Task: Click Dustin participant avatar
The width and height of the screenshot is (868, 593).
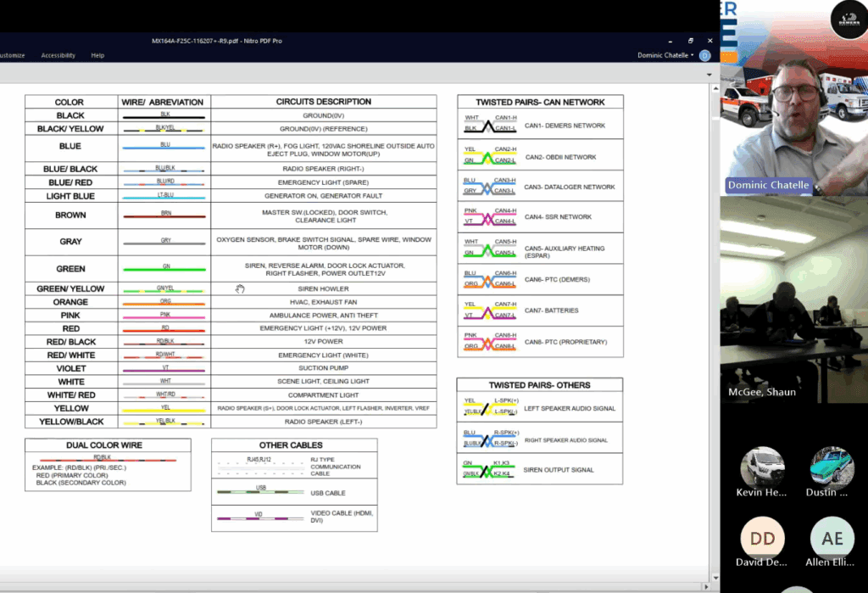Action: point(832,468)
